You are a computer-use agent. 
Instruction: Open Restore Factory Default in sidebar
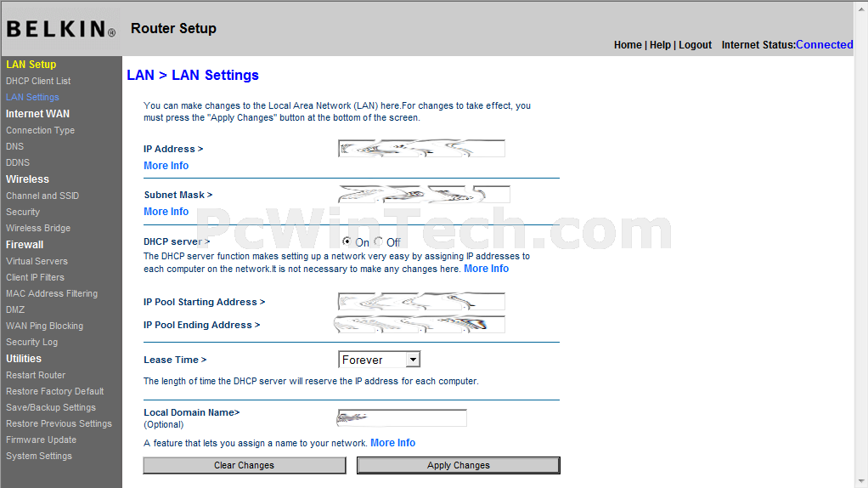55,391
